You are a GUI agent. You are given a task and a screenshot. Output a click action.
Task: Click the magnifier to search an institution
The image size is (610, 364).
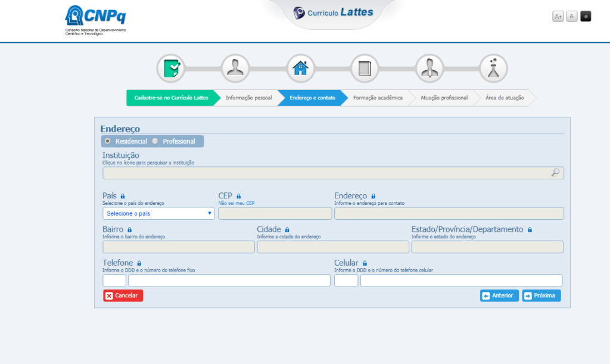pos(555,172)
